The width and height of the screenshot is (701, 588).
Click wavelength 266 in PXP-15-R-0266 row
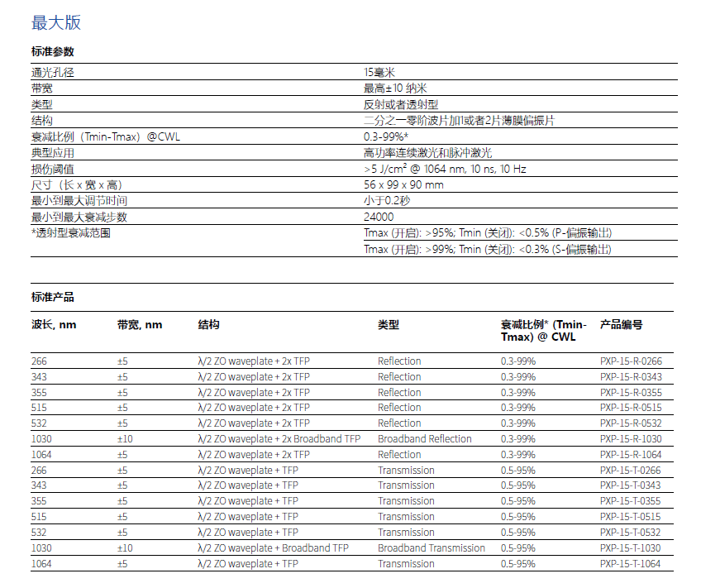tap(39, 361)
